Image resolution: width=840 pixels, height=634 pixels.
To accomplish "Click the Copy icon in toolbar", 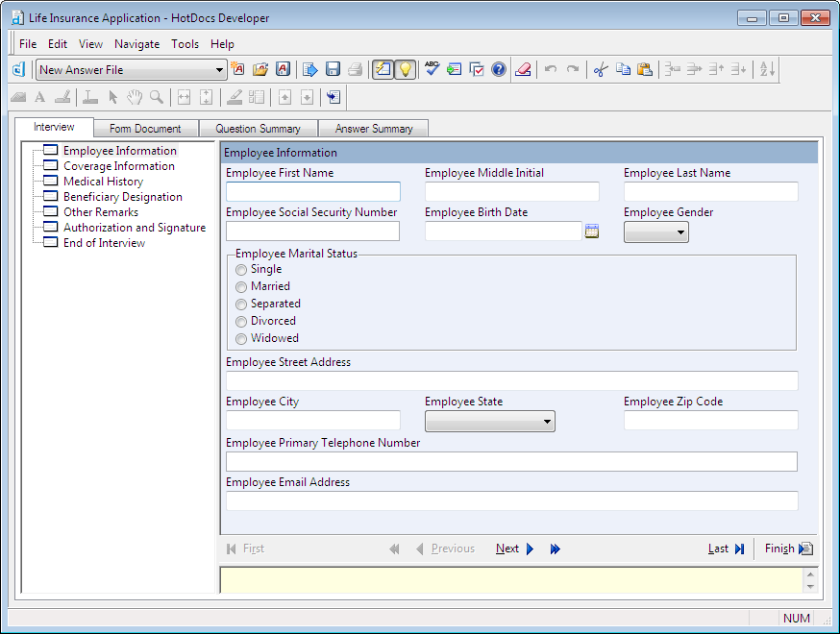I will pos(623,69).
